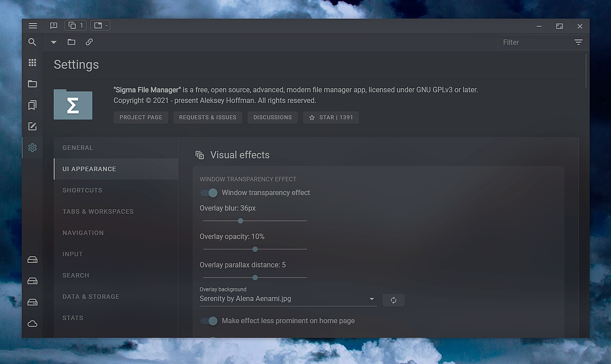Select the third drive icon in sidebar
611x364 pixels.
33,302
